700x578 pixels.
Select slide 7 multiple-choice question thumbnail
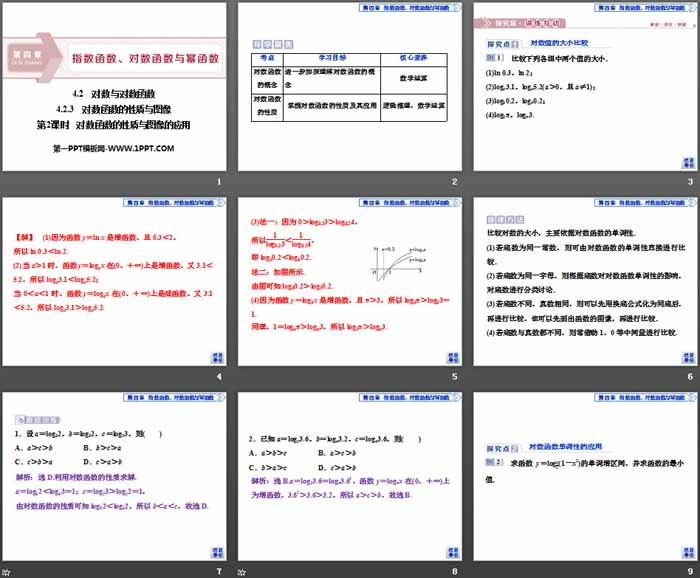tap(114, 476)
